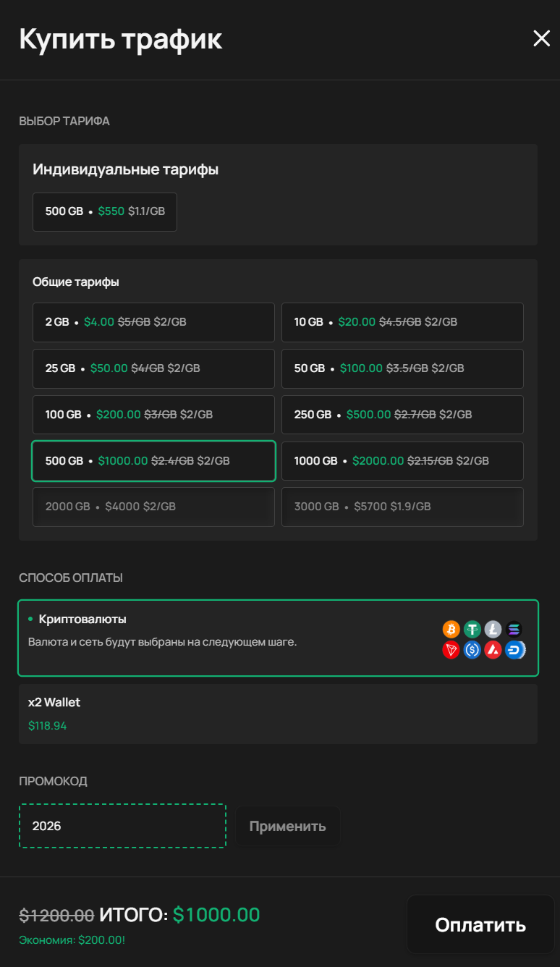The image size is (560, 967).
Task: Pick the 2 GB $4.00 plan
Action: (153, 322)
